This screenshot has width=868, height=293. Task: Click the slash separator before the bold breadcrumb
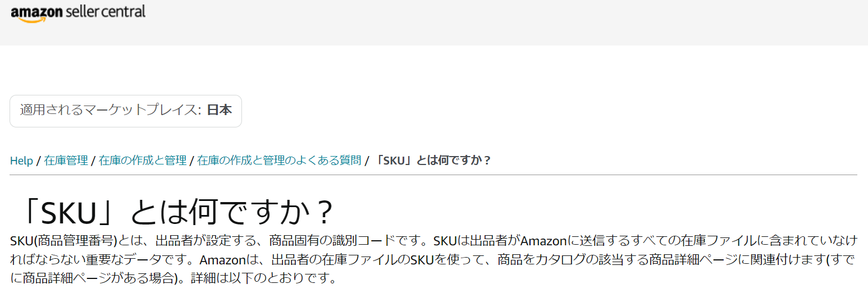click(367, 161)
